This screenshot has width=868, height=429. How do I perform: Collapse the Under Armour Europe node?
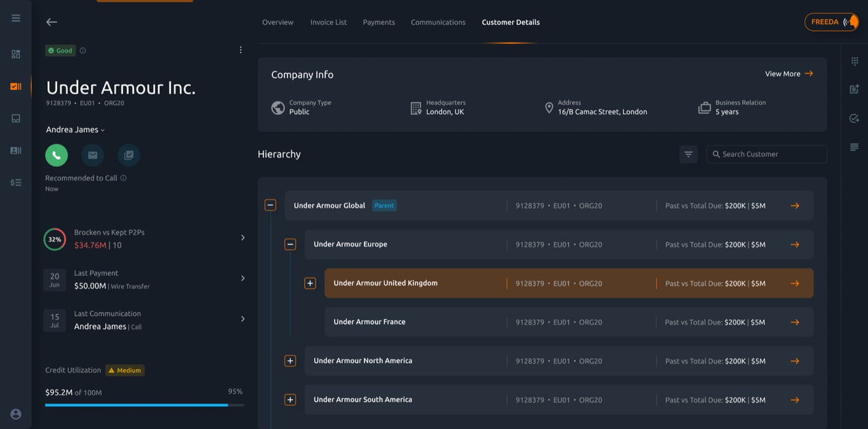(290, 244)
